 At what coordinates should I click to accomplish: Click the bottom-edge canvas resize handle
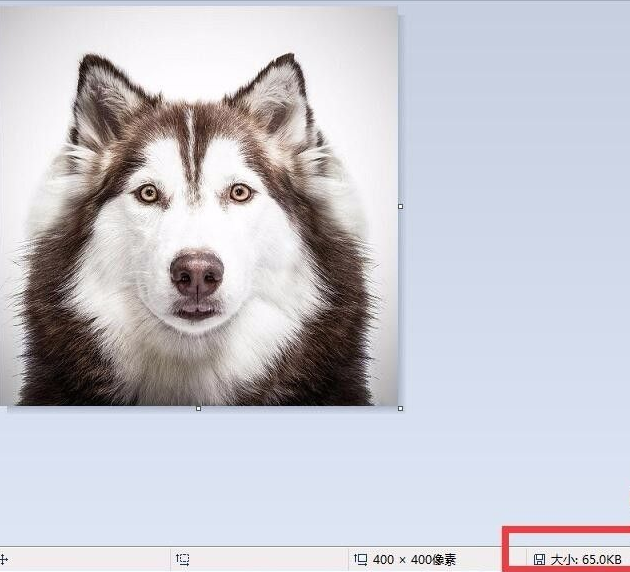tap(198, 408)
